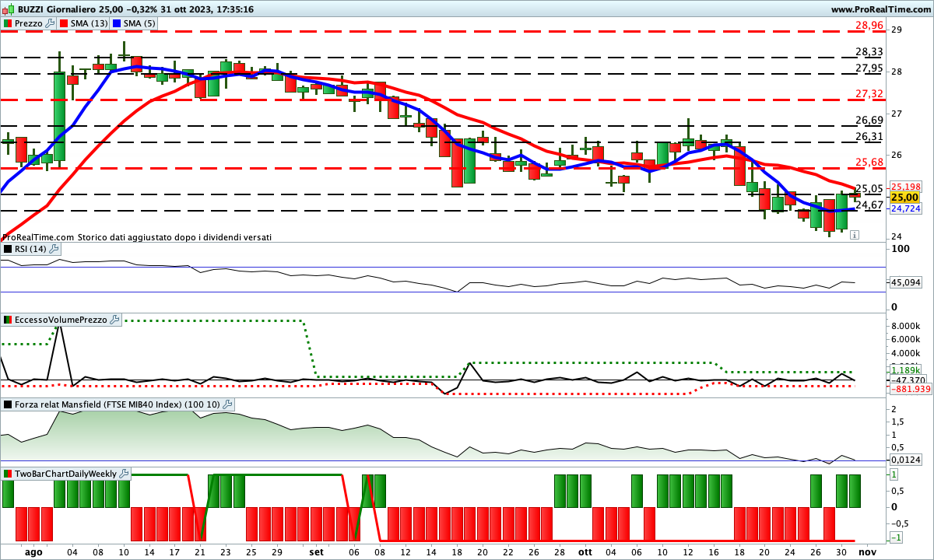The width and height of the screenshot is (934, 560).
Task: Click the 26,31 price level label
Action: tap(869, 137)
